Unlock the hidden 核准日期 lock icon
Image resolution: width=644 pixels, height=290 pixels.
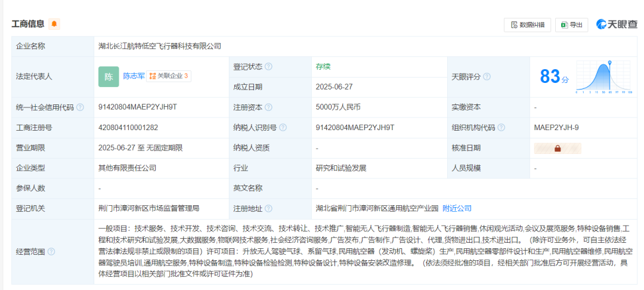[x=558, y=148]
